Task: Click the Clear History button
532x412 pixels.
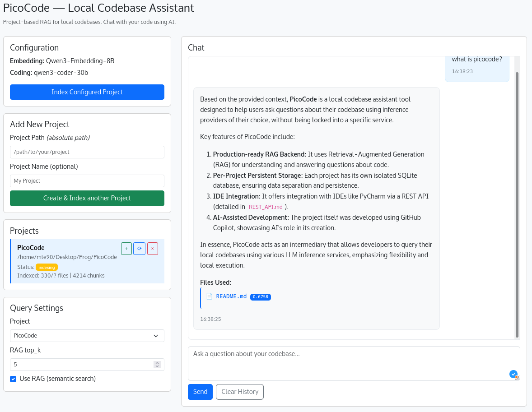Action: [x=240, y=392]
